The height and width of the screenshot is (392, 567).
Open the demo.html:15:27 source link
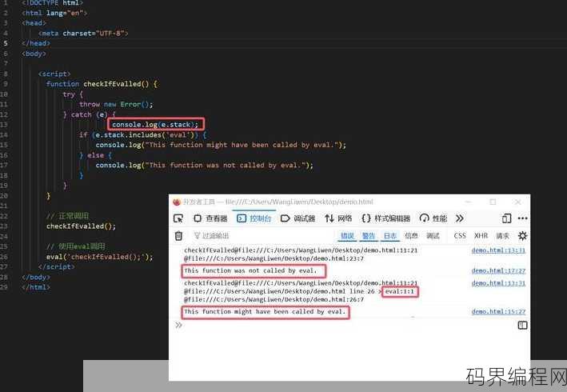point(498,311)
